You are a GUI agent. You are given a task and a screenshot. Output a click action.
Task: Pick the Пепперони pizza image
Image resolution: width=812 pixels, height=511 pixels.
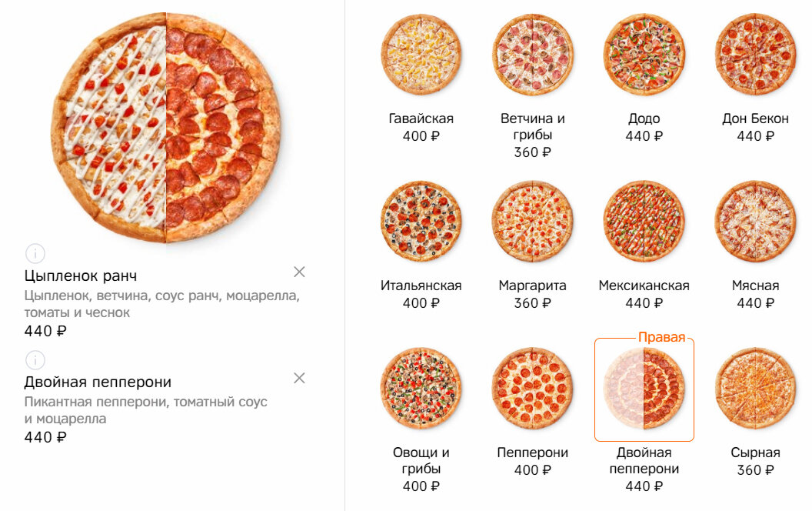(x=532, y=389)
